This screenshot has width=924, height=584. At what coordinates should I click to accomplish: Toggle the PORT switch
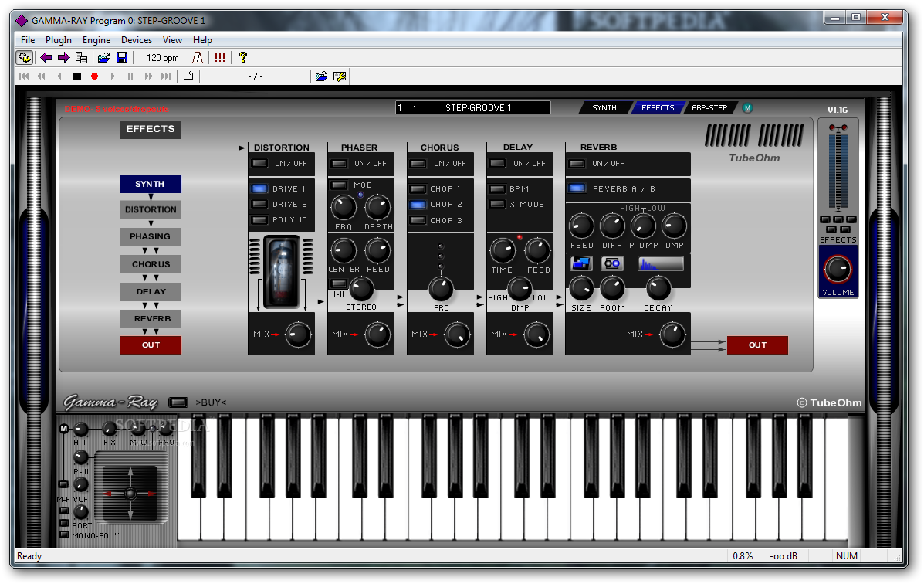pos(64,523)
